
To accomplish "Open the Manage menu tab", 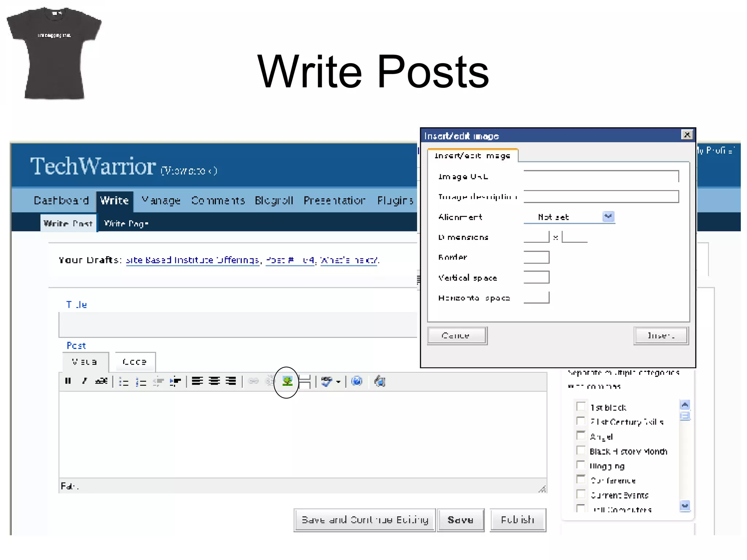I will (x=161, y=201).
